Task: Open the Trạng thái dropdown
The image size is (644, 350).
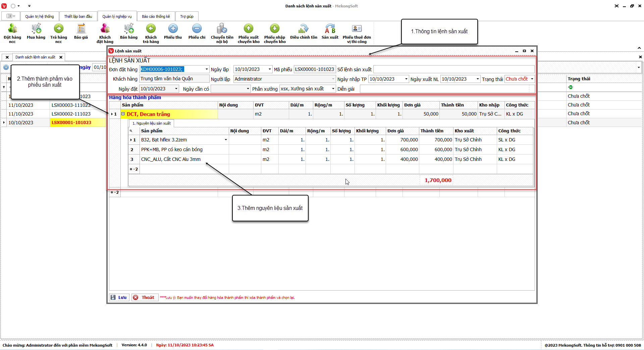Action: point(532,79)
